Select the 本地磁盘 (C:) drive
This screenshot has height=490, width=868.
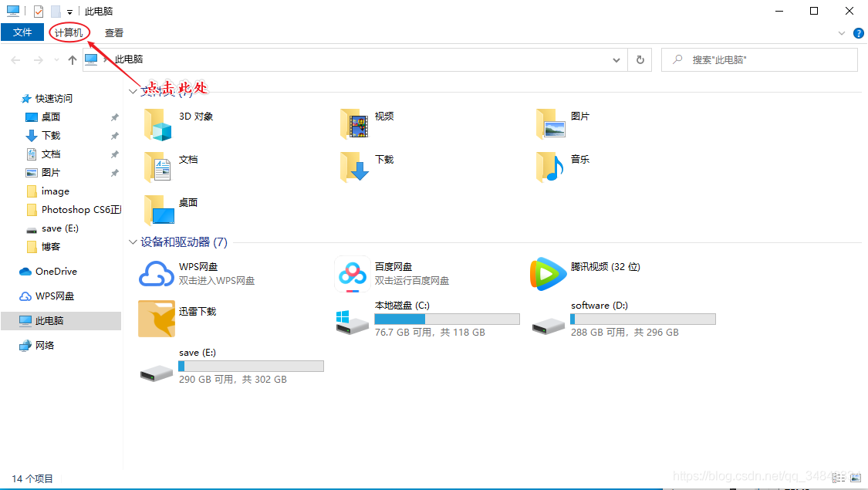(x=427, y=319)
